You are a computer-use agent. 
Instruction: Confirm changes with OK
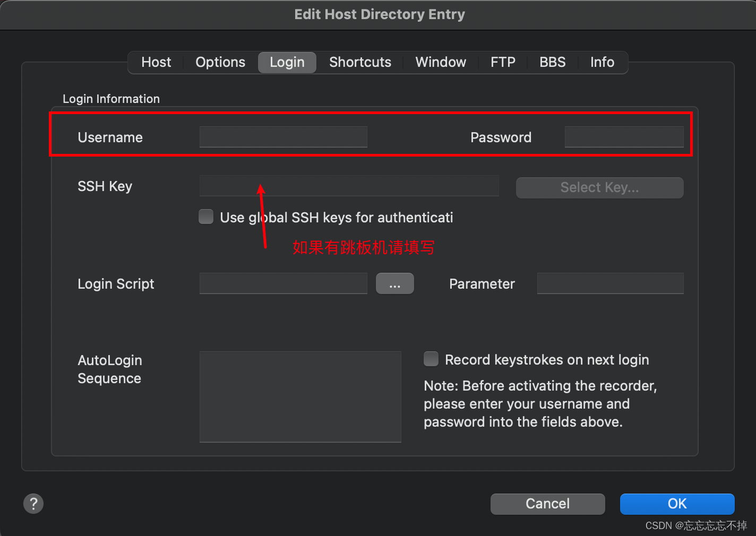tap(677, 504)
